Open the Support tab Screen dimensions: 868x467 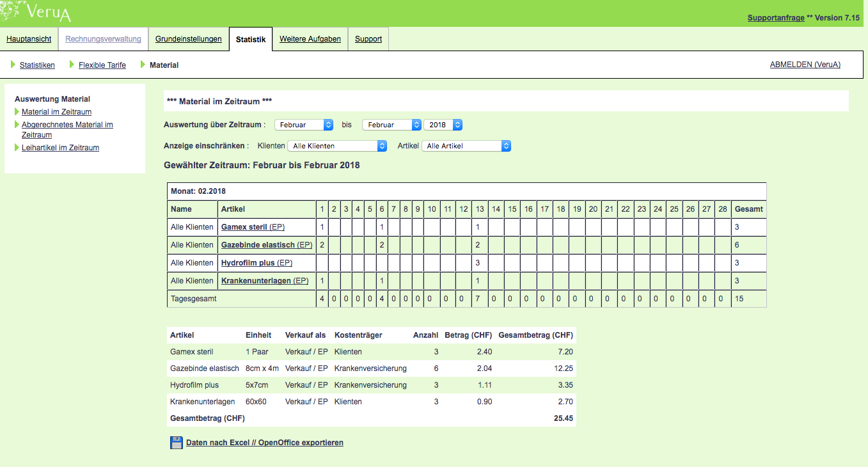[368, 39]
